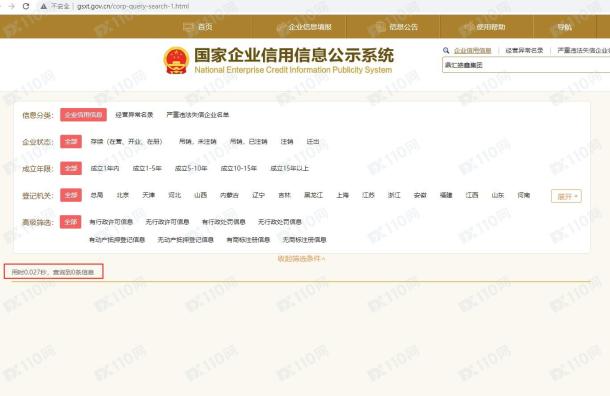Select 全部 in the 高级筛选 row
The width and height of the screenshot is (610, 396).
pos(71,222)
